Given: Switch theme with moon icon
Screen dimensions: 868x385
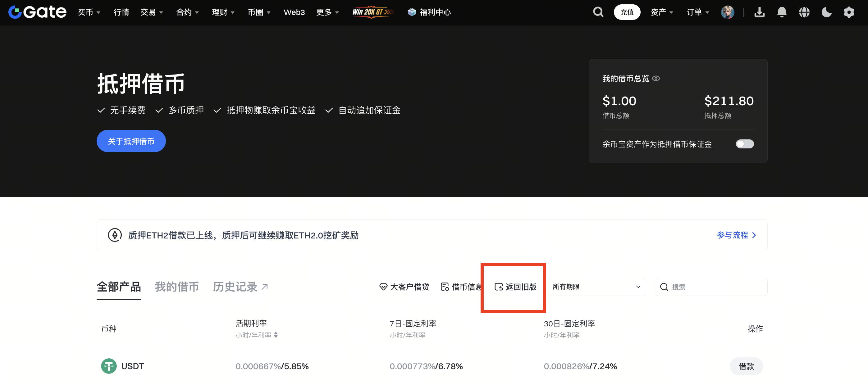Looking at the screenshot, I should [826, 12].
